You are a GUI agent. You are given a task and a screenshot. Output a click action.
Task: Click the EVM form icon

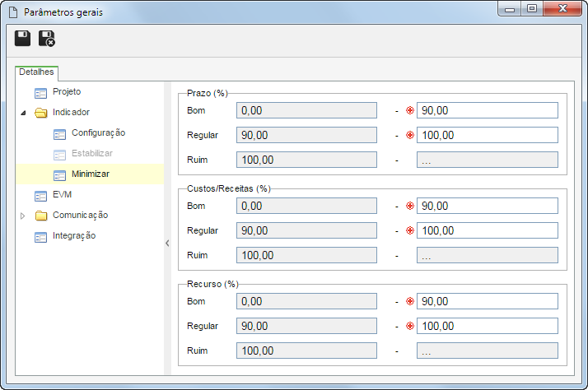tap(40, 196)
